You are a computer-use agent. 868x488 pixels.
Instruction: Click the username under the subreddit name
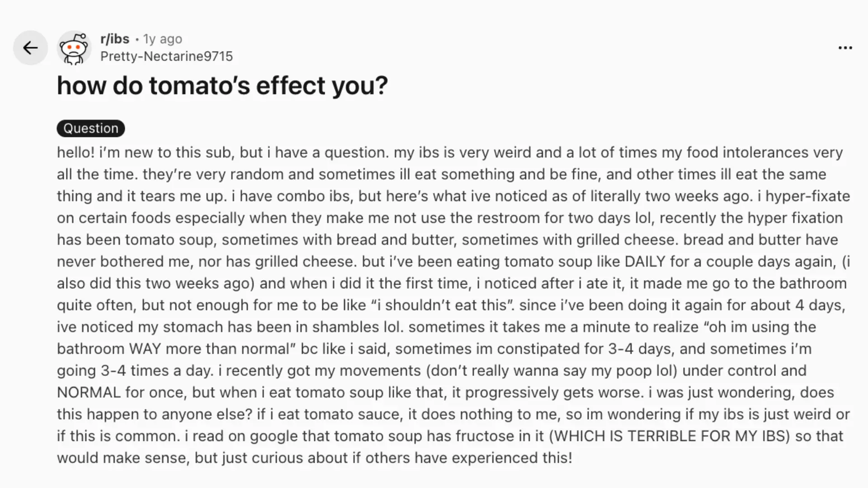tap(166, 56)
